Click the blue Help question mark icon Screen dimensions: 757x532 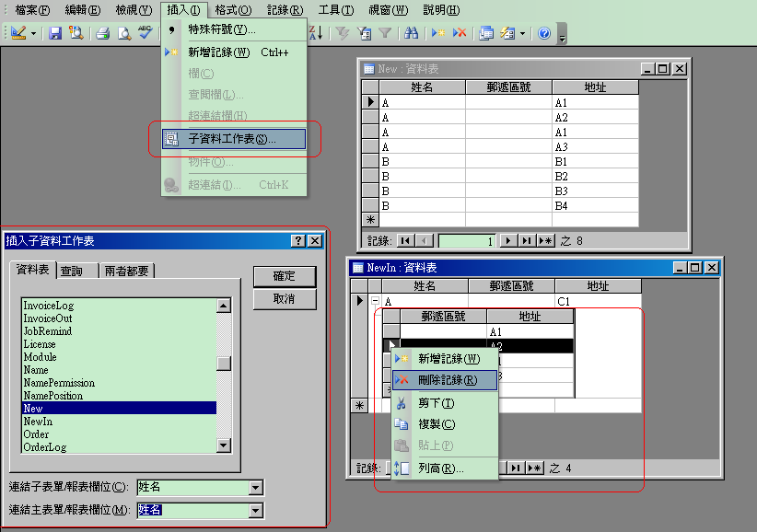click(544, 33)
